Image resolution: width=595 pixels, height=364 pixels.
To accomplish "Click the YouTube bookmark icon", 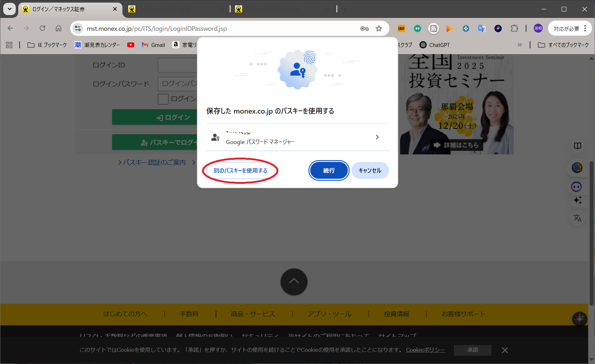I will (131, 45).
